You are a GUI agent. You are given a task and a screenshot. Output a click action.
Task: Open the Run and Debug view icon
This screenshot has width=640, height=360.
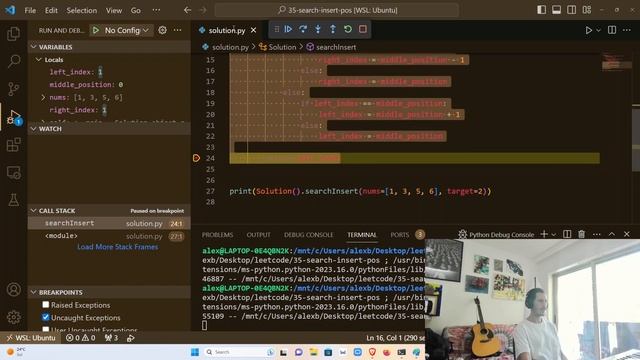coord(13,117)
